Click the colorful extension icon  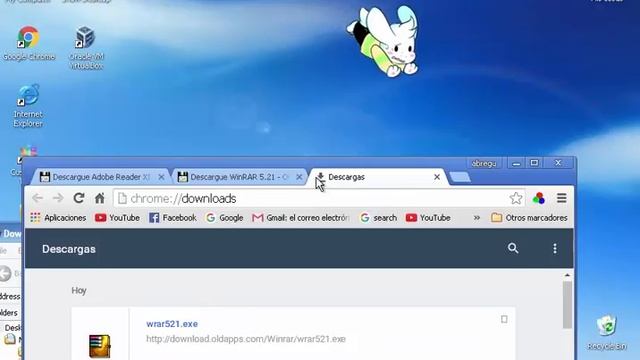click(x=539, y=198)
